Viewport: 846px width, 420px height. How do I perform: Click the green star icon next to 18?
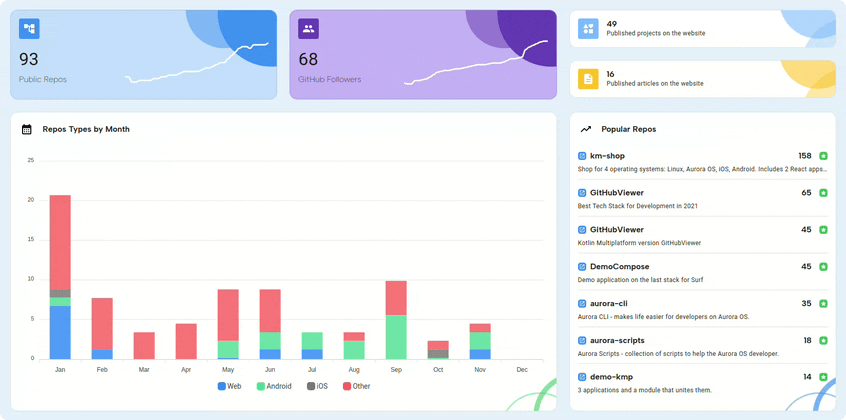click(x=823, y=341)
